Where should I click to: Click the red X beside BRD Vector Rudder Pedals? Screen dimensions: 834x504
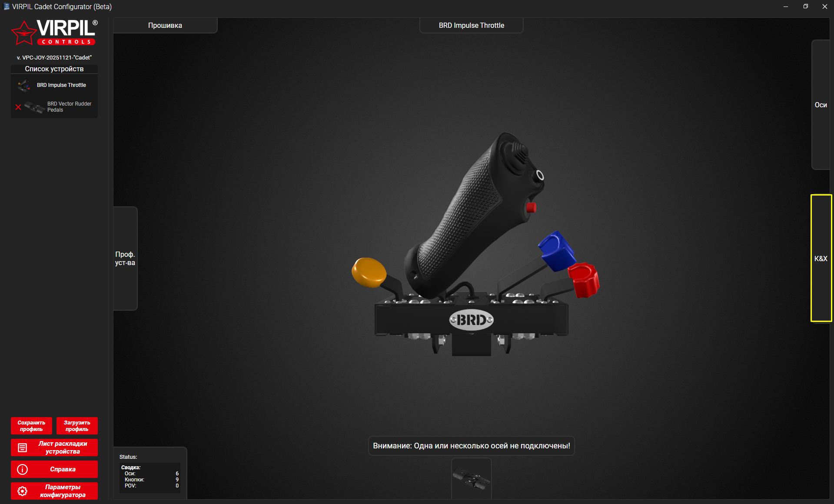click(x=18, y=107)
